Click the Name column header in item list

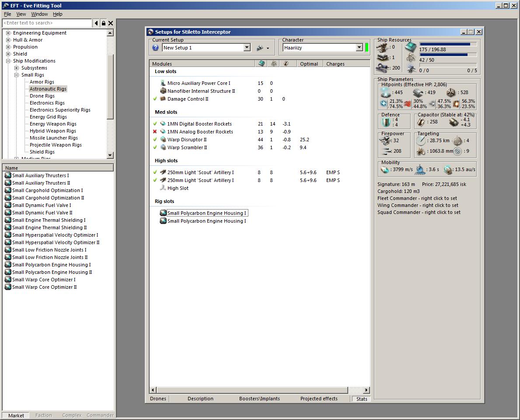coord(58,168)
